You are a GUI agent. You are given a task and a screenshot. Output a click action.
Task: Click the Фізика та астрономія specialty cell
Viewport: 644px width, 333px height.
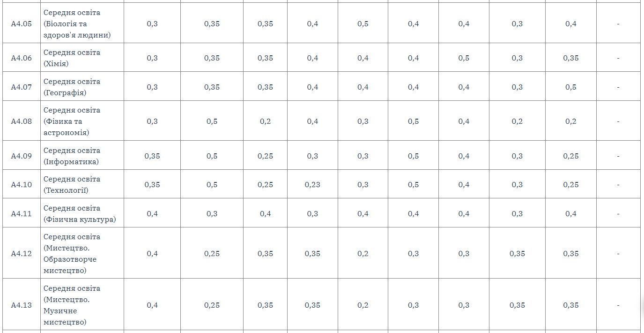82,121
